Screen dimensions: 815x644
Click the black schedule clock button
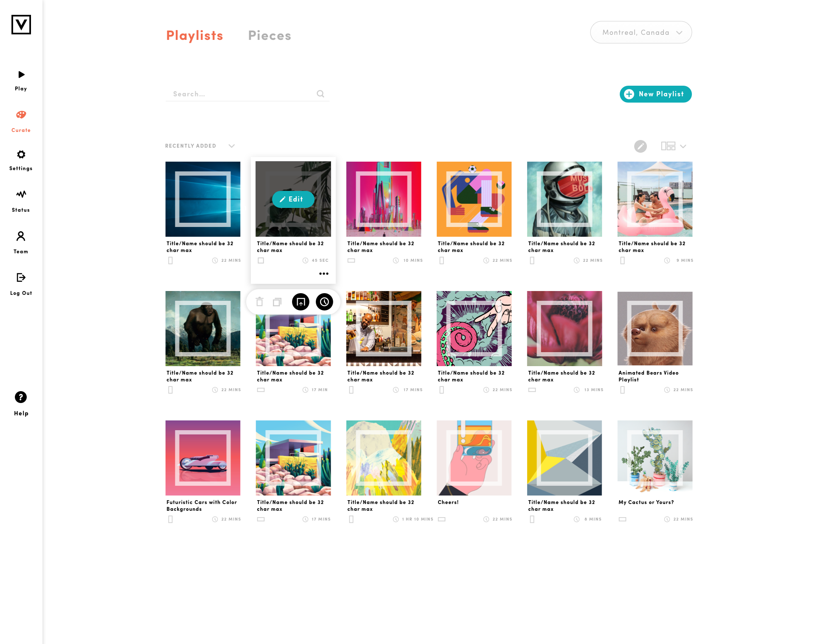(324, 302)
